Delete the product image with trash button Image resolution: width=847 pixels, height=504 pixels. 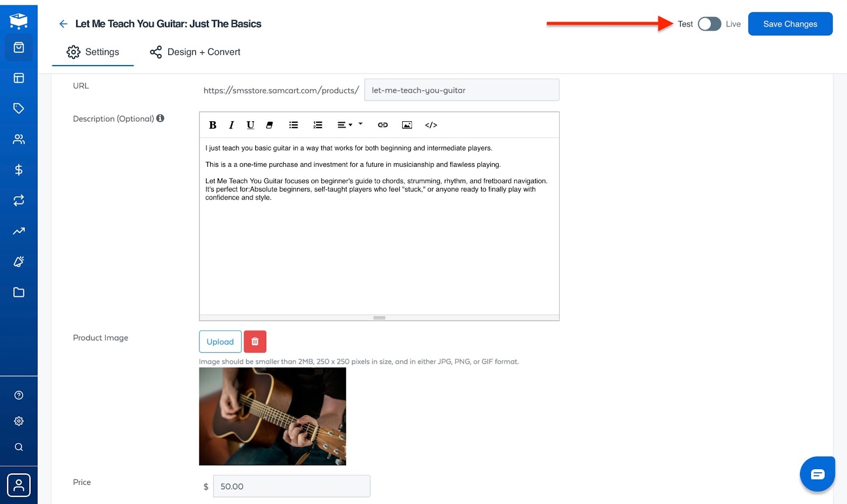(x=255, y=341)
